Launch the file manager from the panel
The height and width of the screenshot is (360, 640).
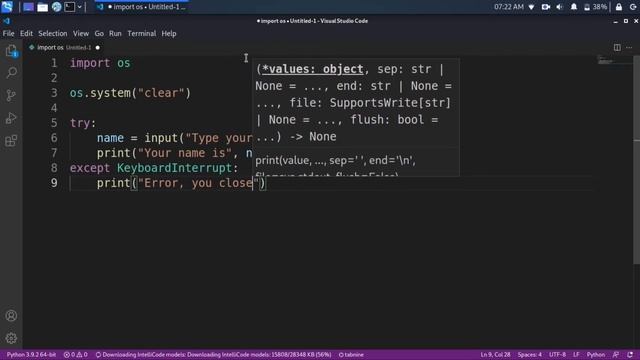click(42, 7)
